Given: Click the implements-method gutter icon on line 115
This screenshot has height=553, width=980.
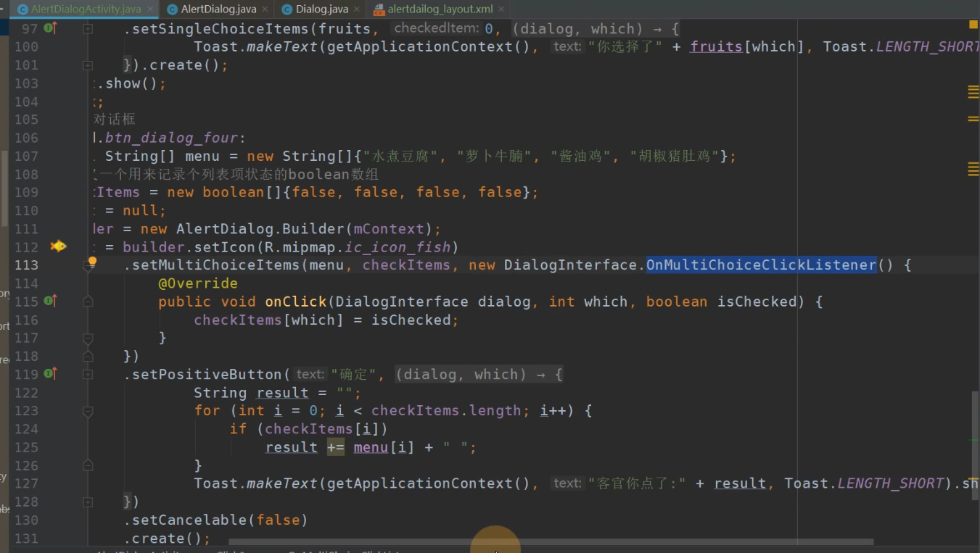Looking at the screenshot, I should pos(50,301).
